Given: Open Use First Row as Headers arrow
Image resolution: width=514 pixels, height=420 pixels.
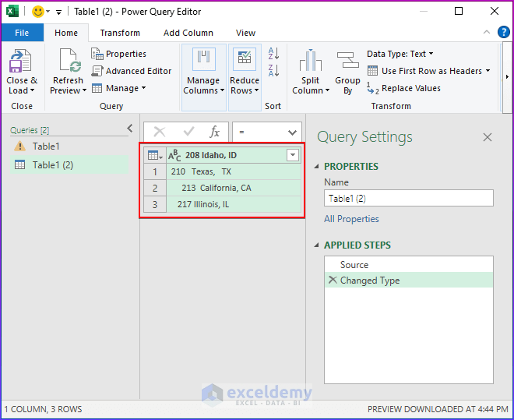Looking at the screenshot, I should [488, 70].
